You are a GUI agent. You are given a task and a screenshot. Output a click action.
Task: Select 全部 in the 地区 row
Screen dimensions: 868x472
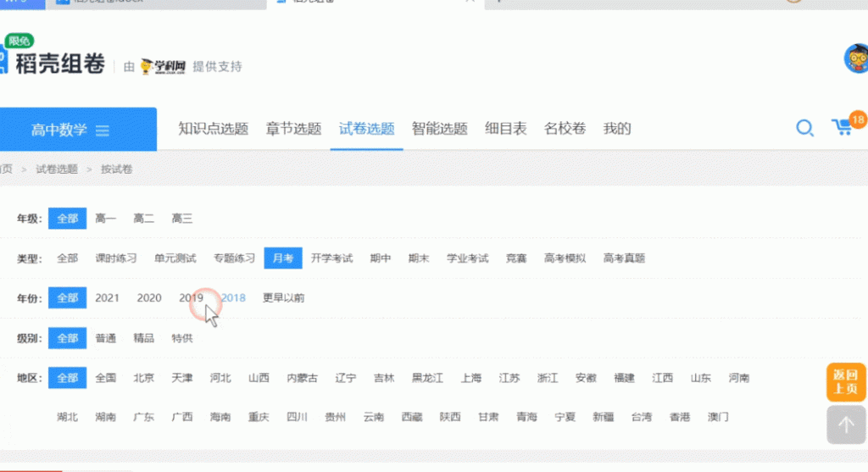click(x=68, y=378)
